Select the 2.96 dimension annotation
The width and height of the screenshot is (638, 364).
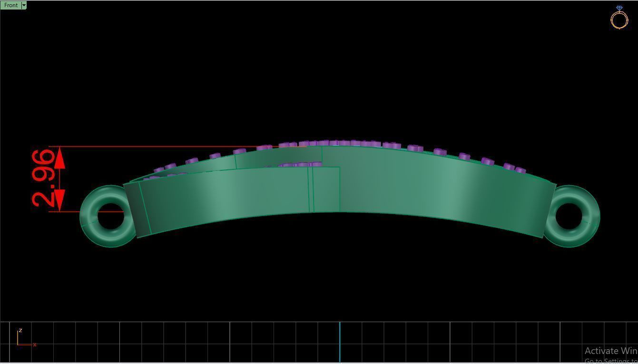[x=44, y=178]
